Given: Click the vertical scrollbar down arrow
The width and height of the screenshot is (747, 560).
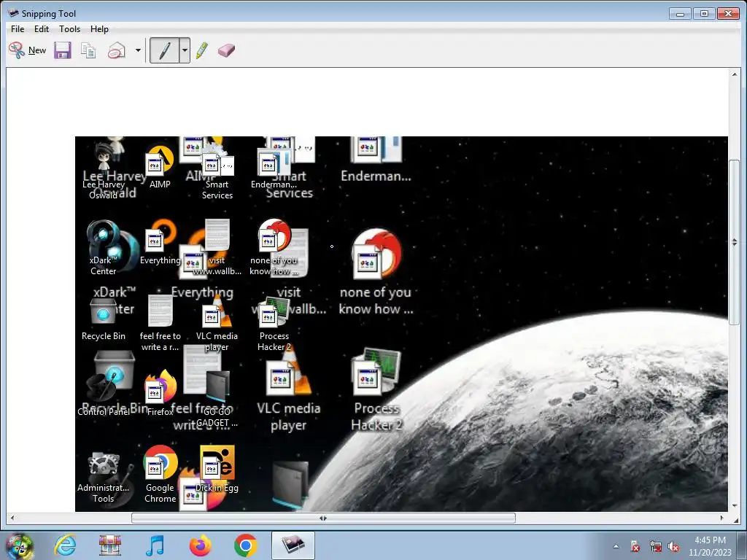Looking at the screenshot, I should (734, 506).
